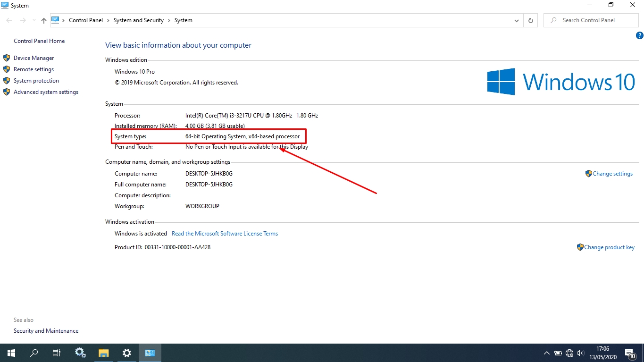Restore down the System window
This screenshot has height=362, width=644.
coord(611,5)
